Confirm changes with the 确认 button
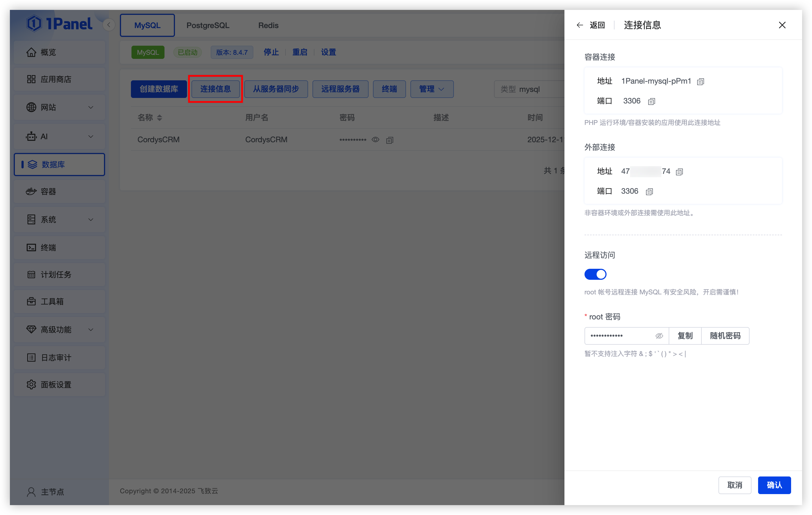 pyautogui.click(x=774, y=485)
